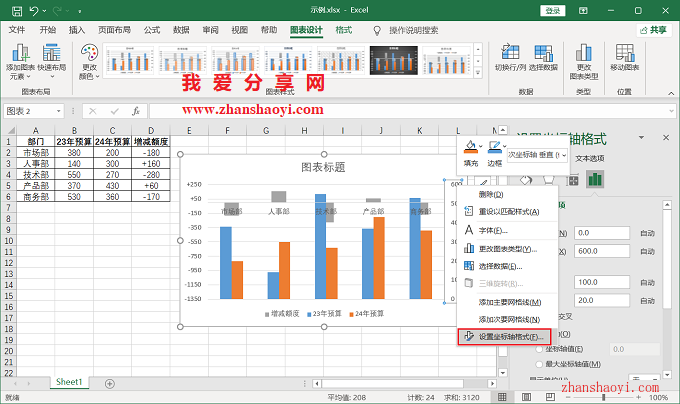Open the format pane options dropdown arrow
Viewport: 680px width, 404px height.
(x=641, y=137)
